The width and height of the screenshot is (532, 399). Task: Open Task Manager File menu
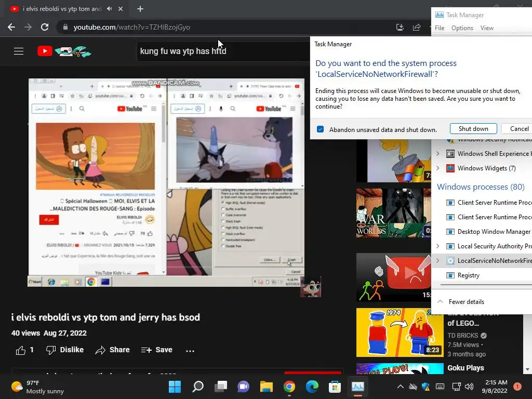(440, 28)
